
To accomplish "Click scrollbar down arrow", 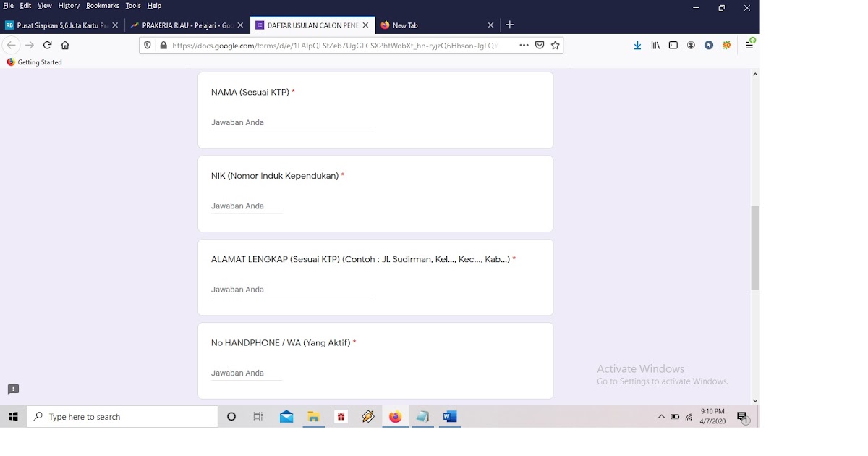I will coord(755,400).
